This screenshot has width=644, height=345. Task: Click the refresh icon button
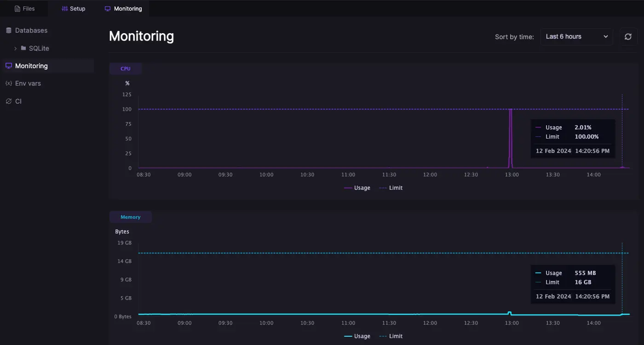[628, 37]
